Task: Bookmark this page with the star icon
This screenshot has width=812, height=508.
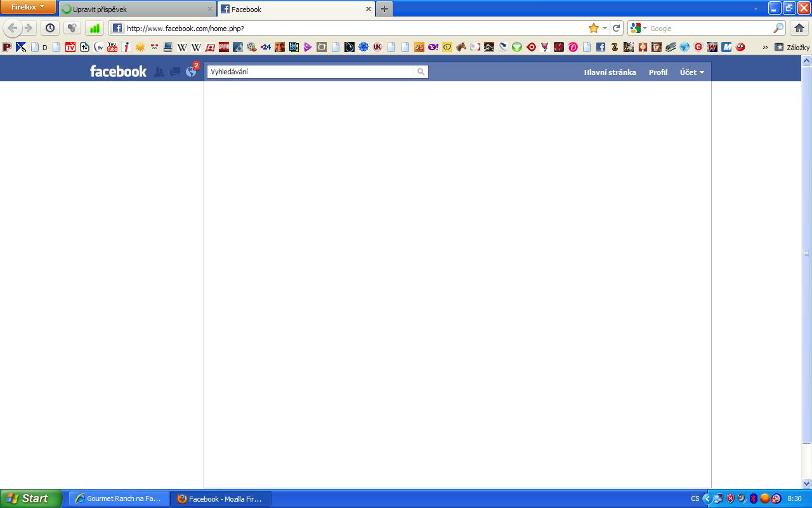Action: click(x=594, y=28)
